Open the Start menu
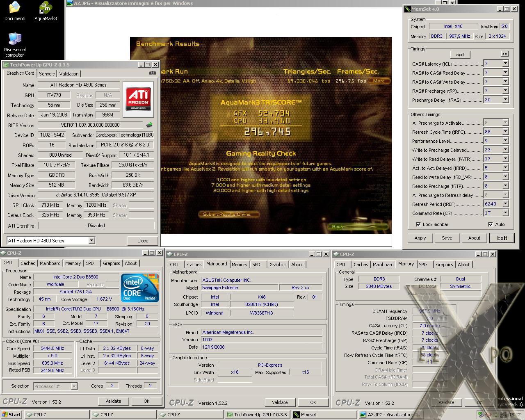 (11, 415)
